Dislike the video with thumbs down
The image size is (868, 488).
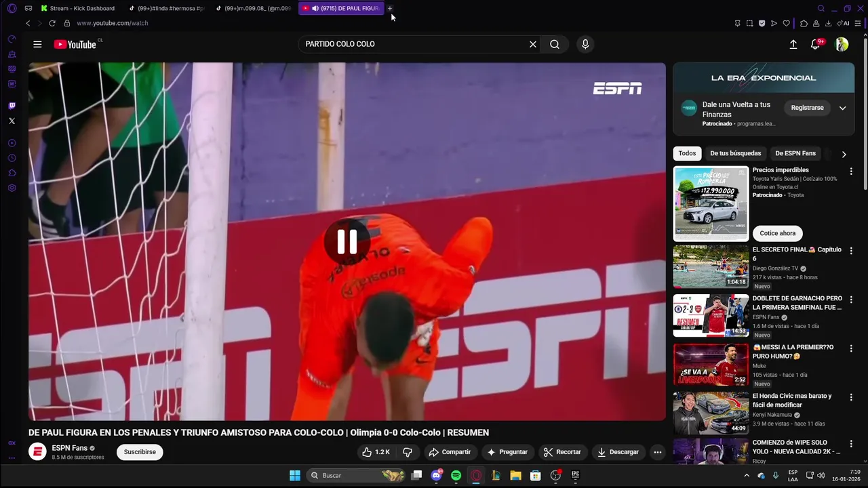[x=408, y=452]
